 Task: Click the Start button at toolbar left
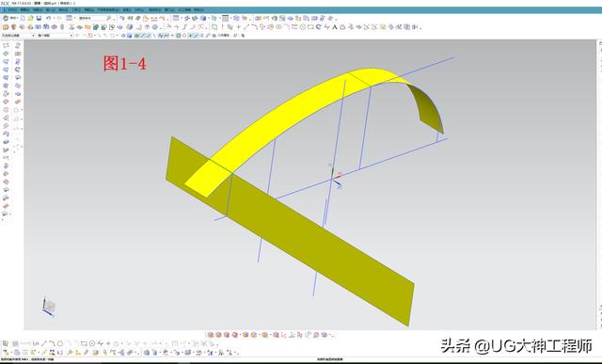10,18
